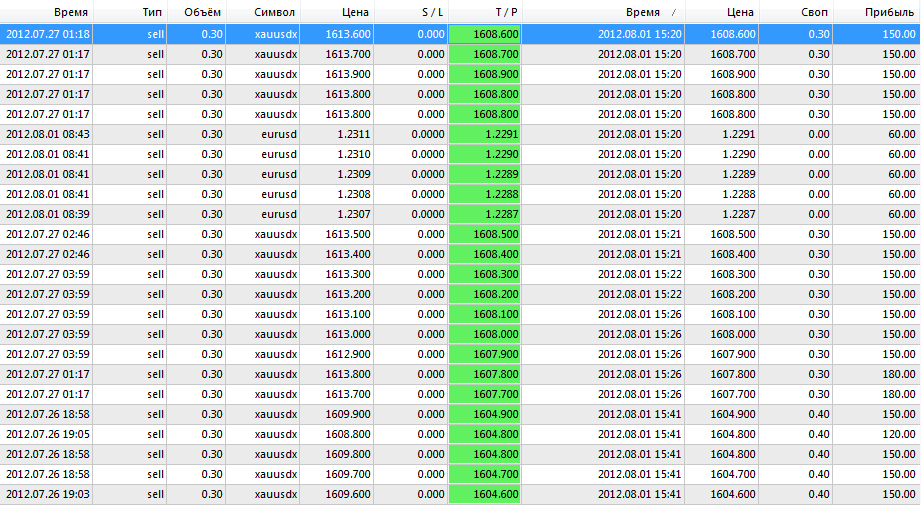921x505 pixels.
Task: Click the open price cell 1.2308
Action: tap(337, 194)
